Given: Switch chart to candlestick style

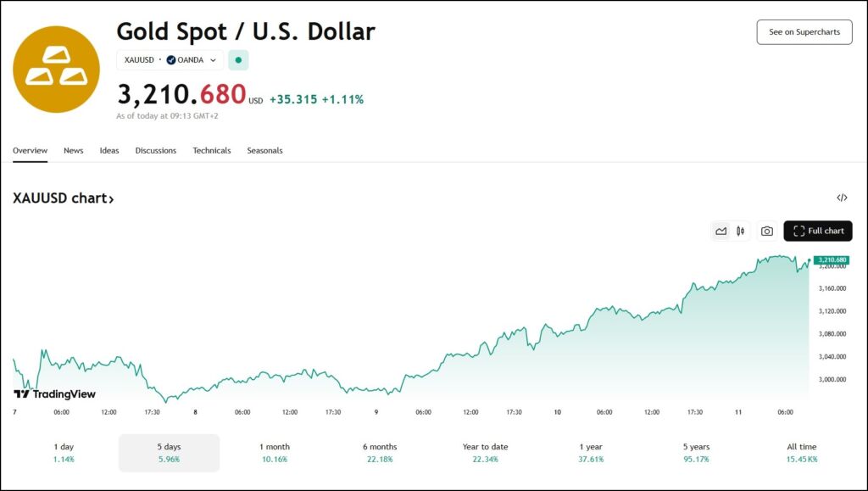Looking at the screenshot, I should [x=741, y=231].
